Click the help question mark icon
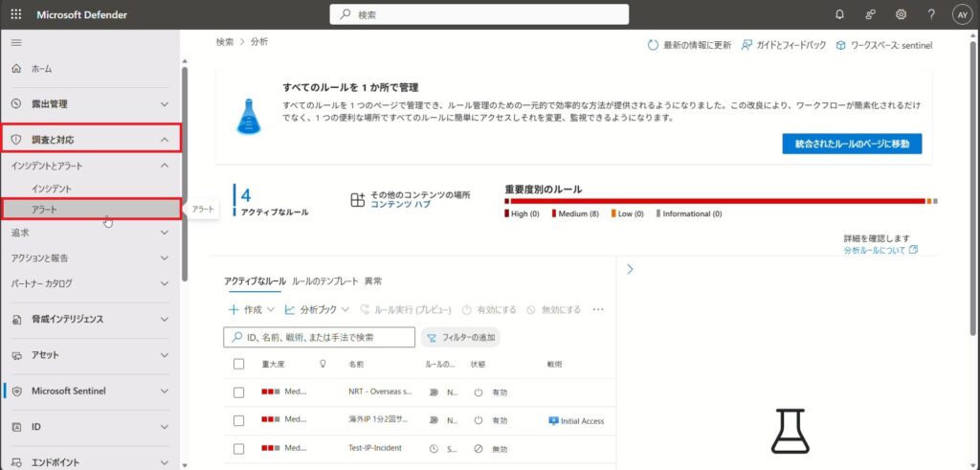980x470 pixels. 931,14
